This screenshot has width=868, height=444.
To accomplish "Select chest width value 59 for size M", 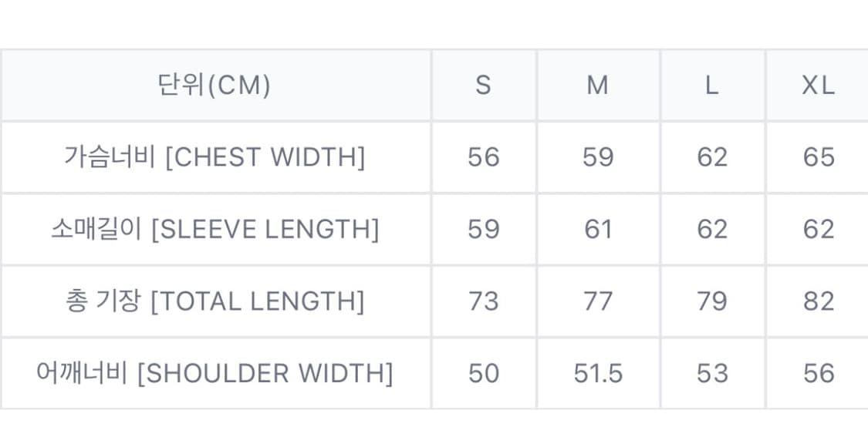I will [x=598, y=157].
